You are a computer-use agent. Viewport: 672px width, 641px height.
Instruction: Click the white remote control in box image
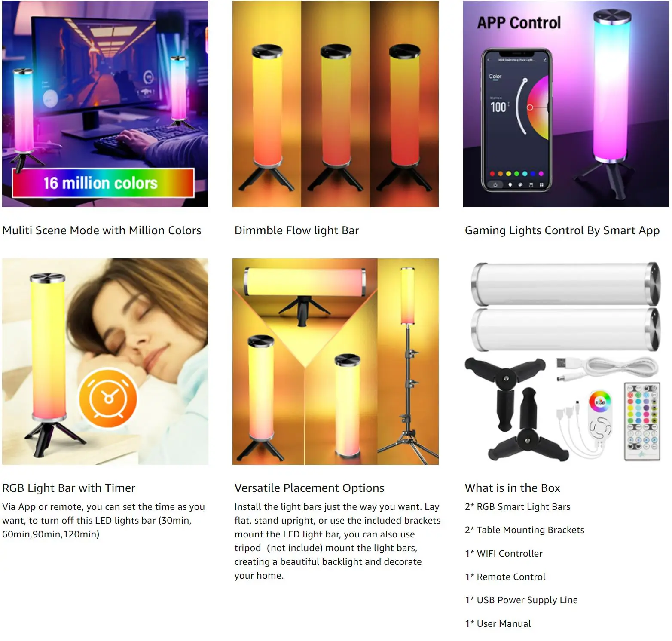pos(642,421)
